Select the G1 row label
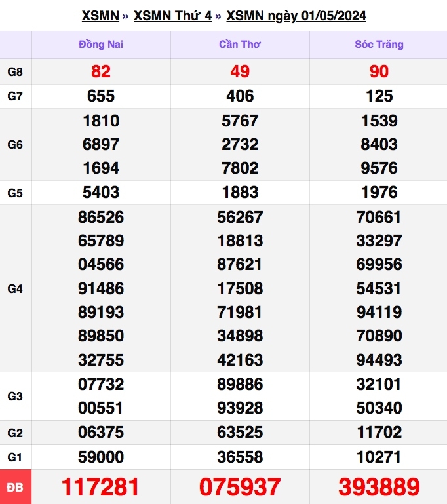 [x=15, y=457]
